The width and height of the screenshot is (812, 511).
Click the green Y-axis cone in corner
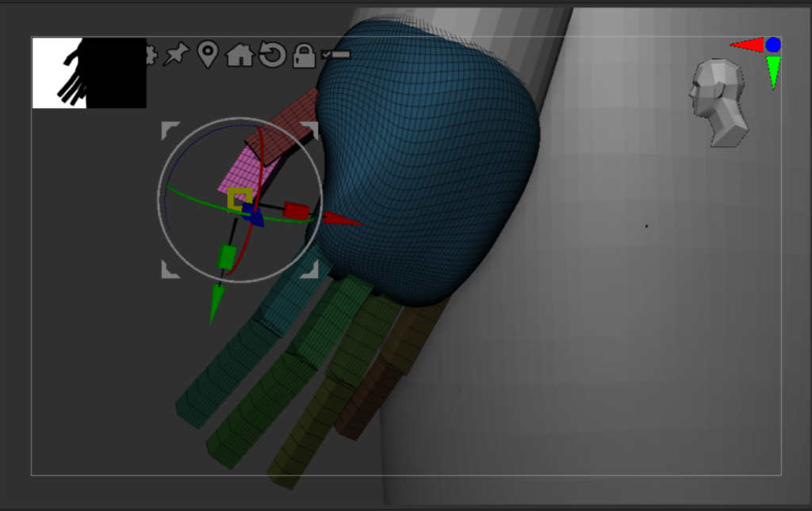pyautogui.click(x=773, y=71)
